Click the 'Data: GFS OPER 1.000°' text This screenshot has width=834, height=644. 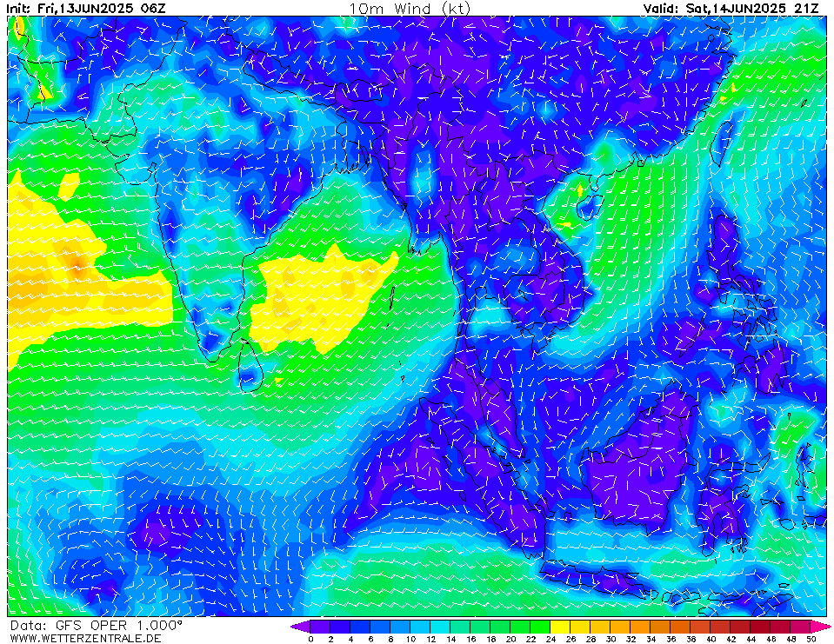96,626
